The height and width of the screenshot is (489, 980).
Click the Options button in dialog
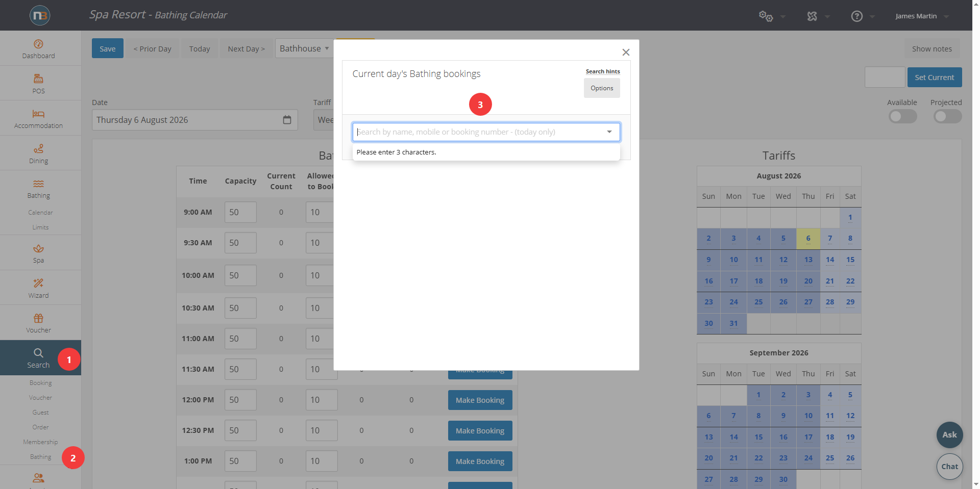(602, 88)
